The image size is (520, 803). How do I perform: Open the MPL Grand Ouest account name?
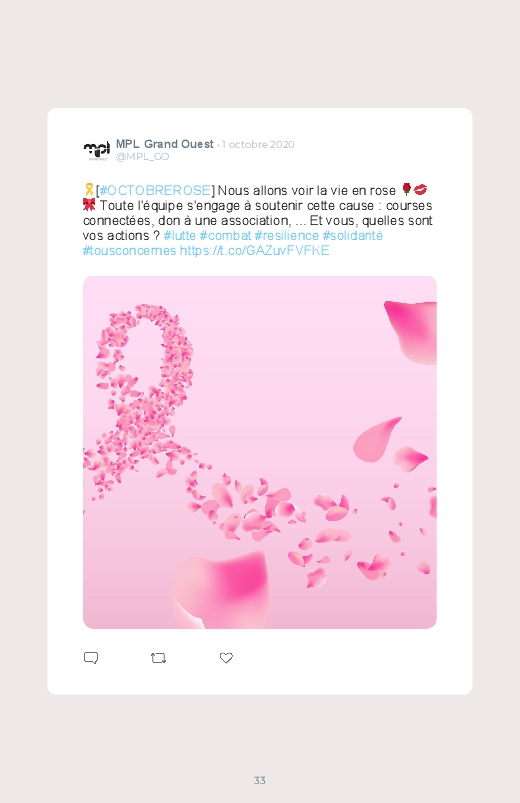[x=164, y=144]
